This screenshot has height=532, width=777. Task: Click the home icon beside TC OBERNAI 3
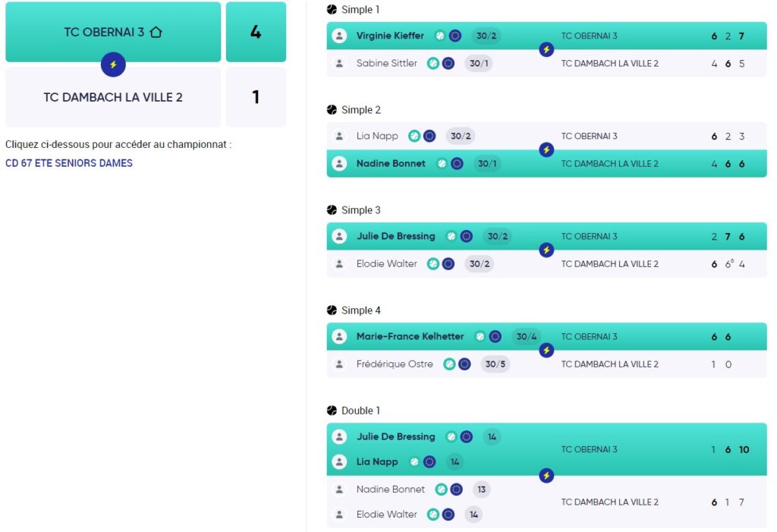click(156, 33)
